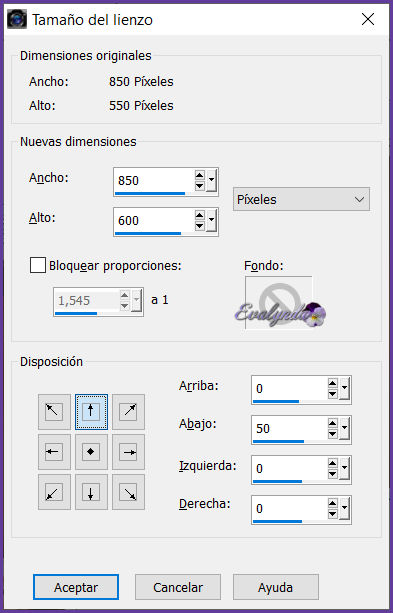393x613 pixels.
Task: Click the Ayuda button
Action: (276, 587)
